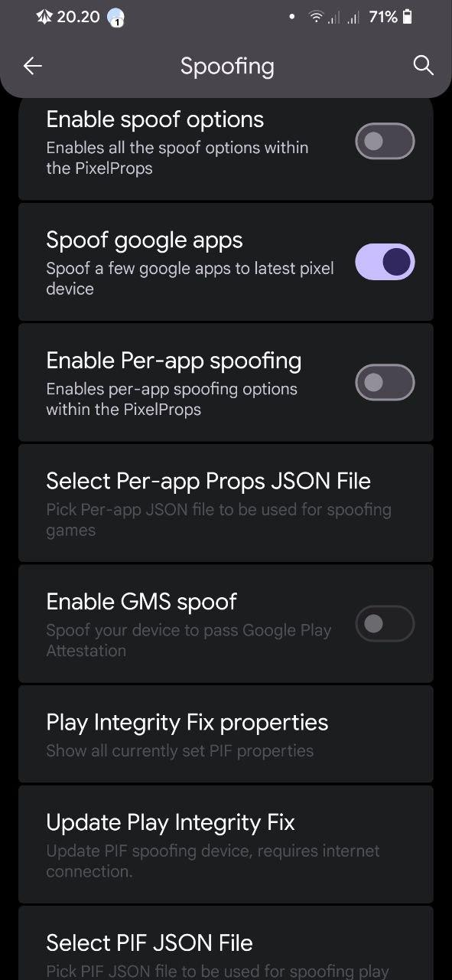Viewport: 452px width, 980px height.
Task: Tap the Enable spoof options description text
Action: tap(177, 158)
